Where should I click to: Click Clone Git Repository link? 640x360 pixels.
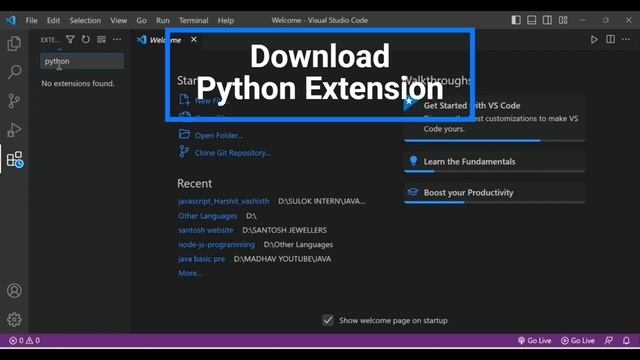[x=232, y=153]
